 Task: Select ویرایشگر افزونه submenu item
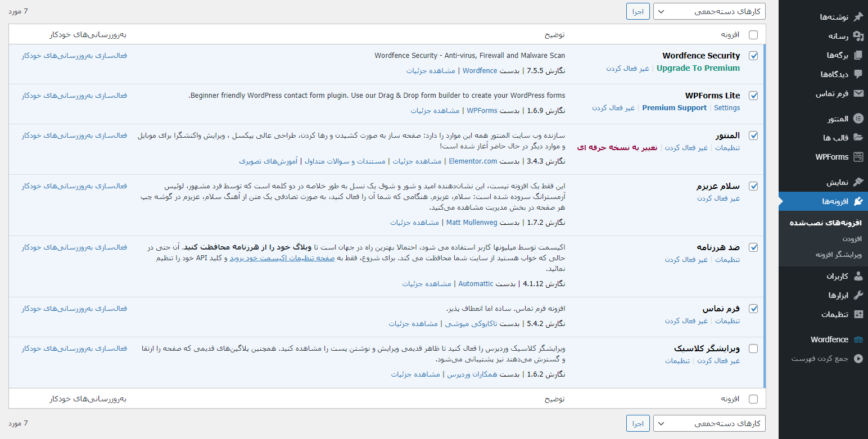pos(839,255)
